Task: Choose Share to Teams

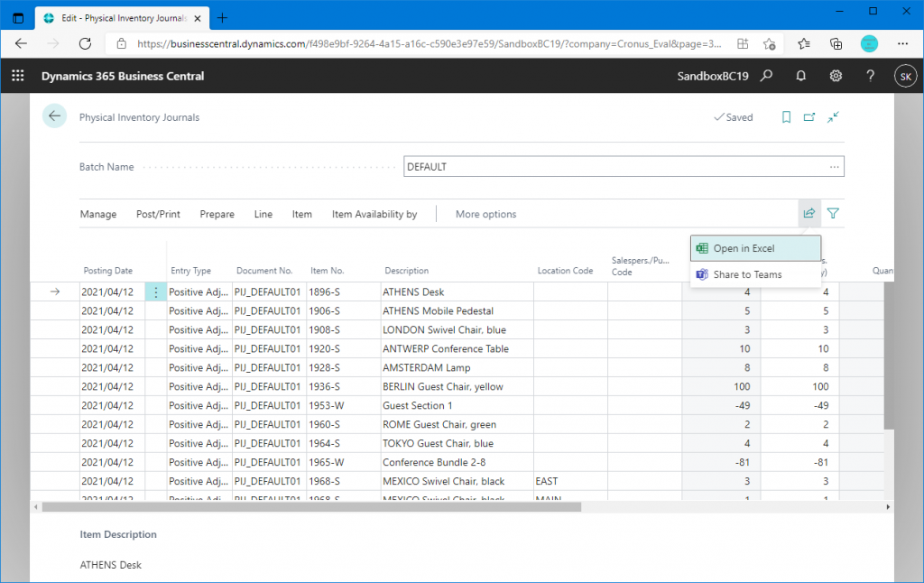Action: 755,274
